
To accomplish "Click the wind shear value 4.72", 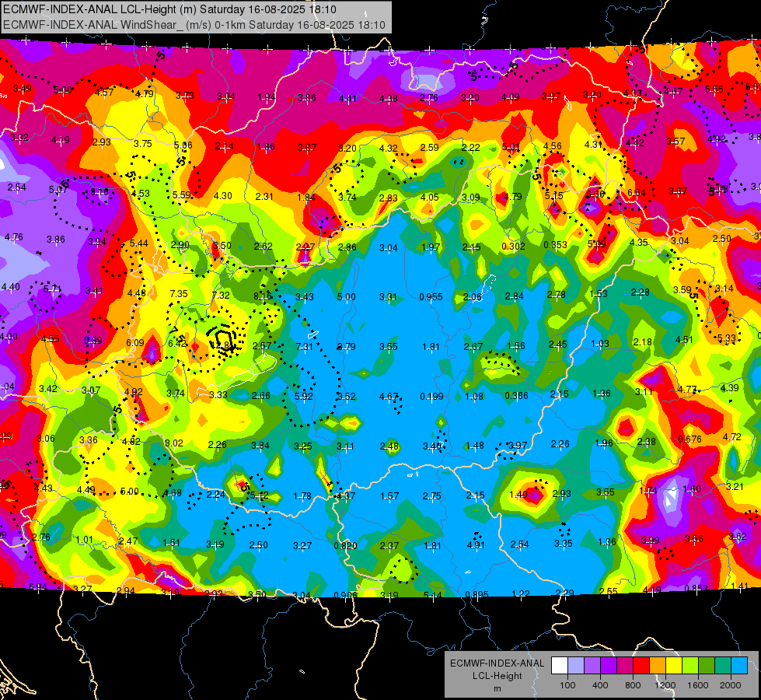I will coord(732,436).
